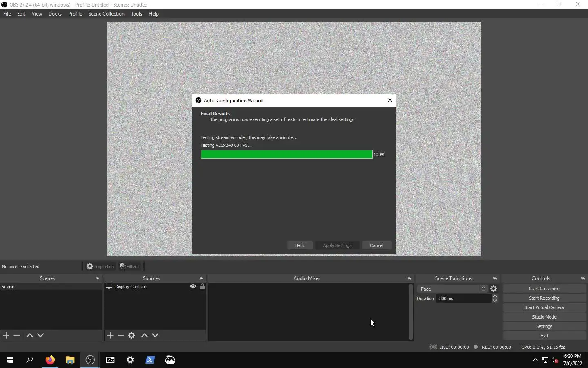Image resolution: width=588 pixels, height=368 pixels.
Task: Click the network tray icon
Action: pos(545,360)
